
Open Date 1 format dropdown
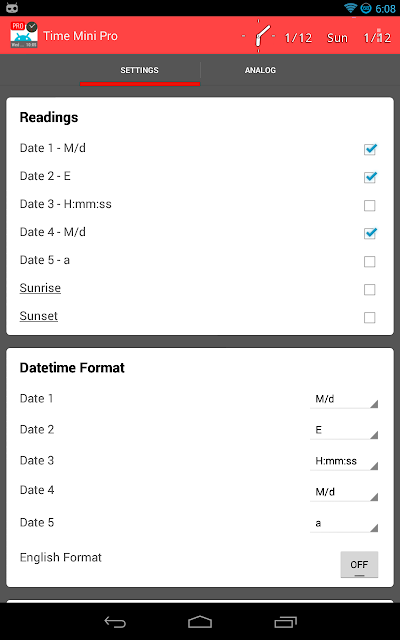coord(344,399)
